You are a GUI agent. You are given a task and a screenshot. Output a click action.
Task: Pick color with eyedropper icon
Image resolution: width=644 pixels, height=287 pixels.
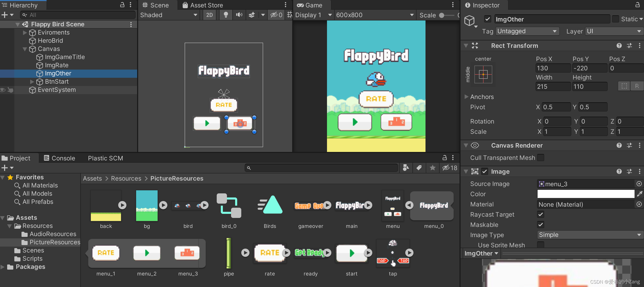(639, 194)
